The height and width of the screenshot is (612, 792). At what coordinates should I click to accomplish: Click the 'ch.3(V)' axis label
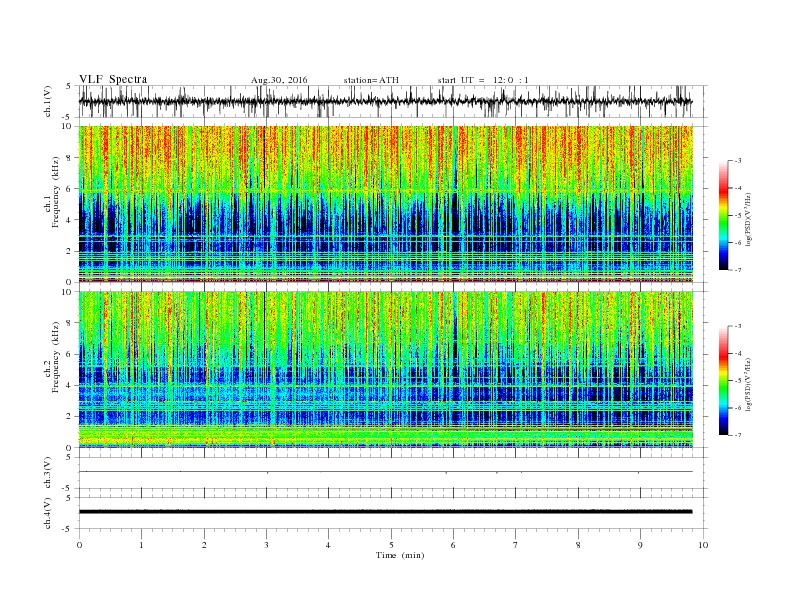click(x=48, y=473)
